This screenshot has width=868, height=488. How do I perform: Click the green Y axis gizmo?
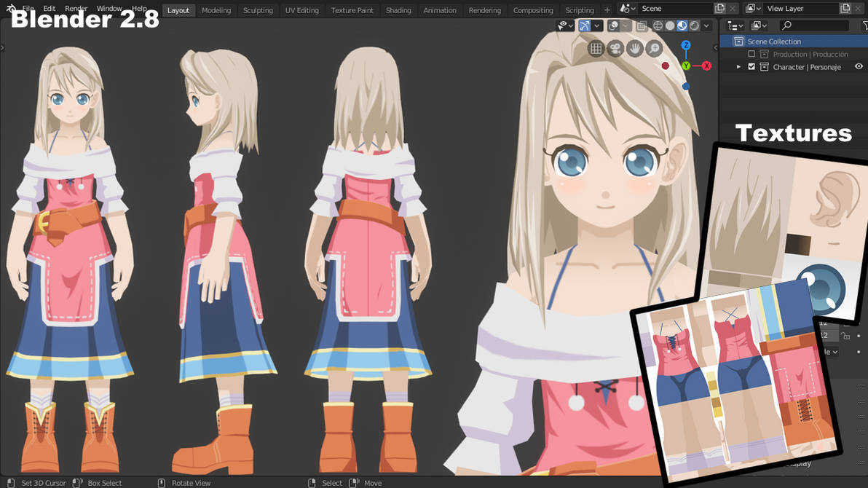tap(686, 66)
